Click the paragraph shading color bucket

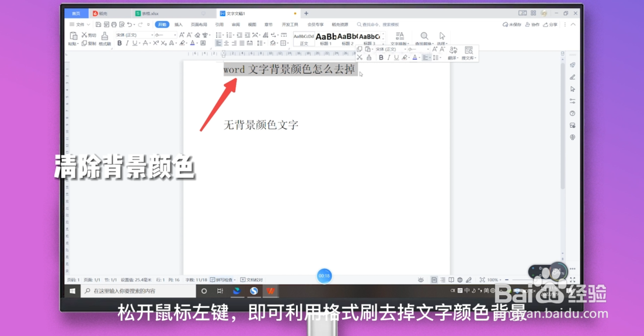click(x=273, y=43)
